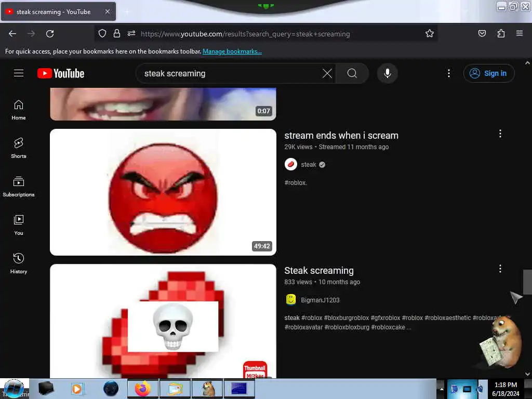Open tracking protection shield info
Viewport: 532px width, 399px height.
pyautogui.click(x=102, y=33)
